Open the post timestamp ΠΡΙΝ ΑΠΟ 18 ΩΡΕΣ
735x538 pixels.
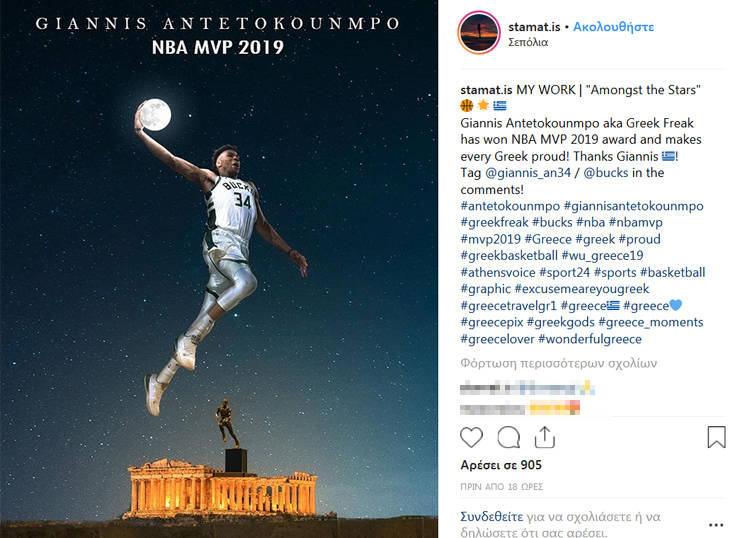click(x=502, y=487)
